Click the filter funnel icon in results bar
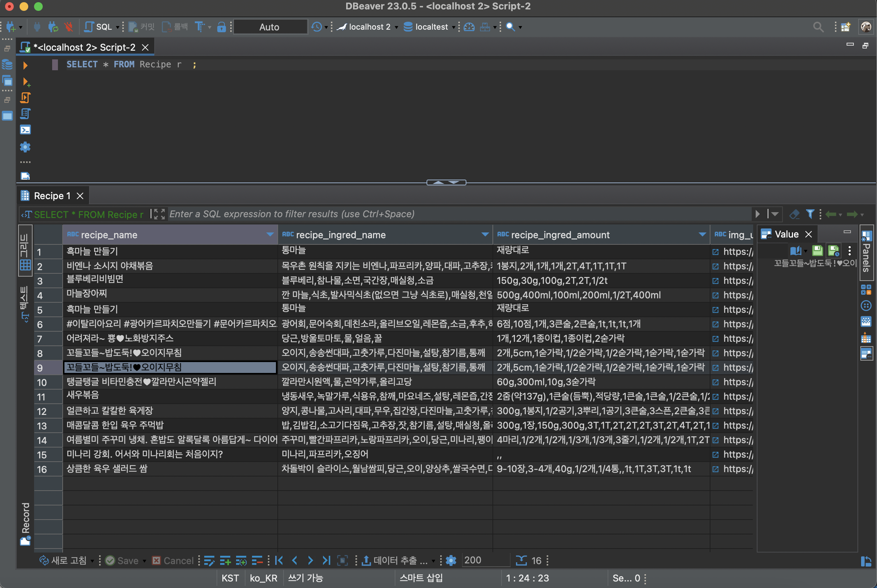 tap(810, 214)
